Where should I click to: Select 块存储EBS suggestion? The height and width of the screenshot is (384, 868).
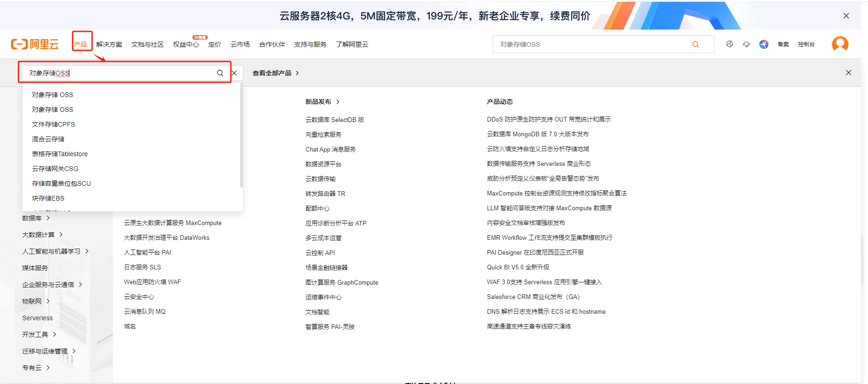pos(48,198)
